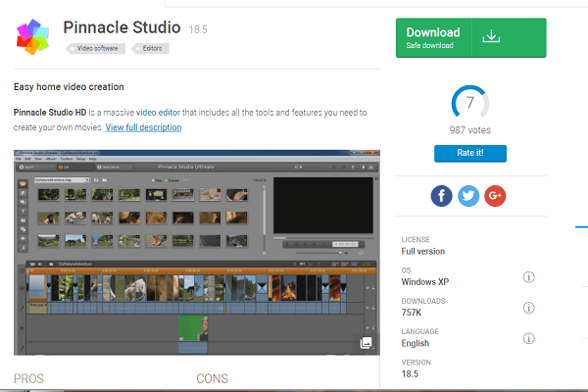Viewport: 588px width, 392px height.
Task: Click the PROS heading
Action: coord(28,378)
